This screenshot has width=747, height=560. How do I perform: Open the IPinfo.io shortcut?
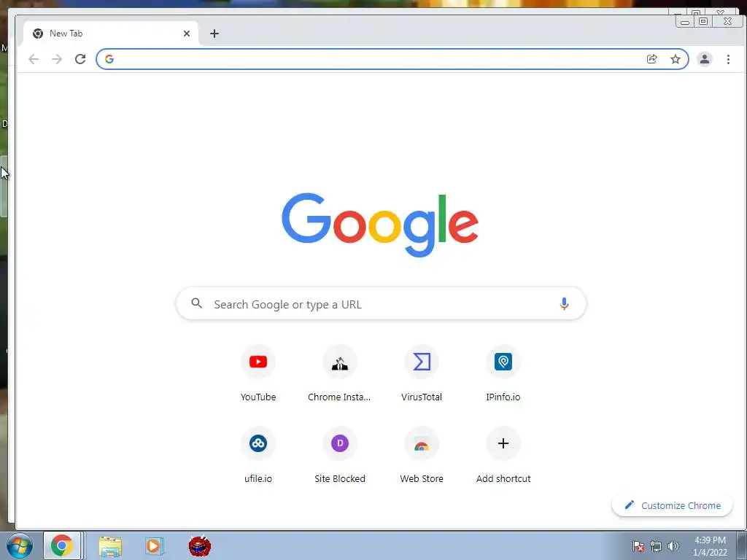click(503, 374)
